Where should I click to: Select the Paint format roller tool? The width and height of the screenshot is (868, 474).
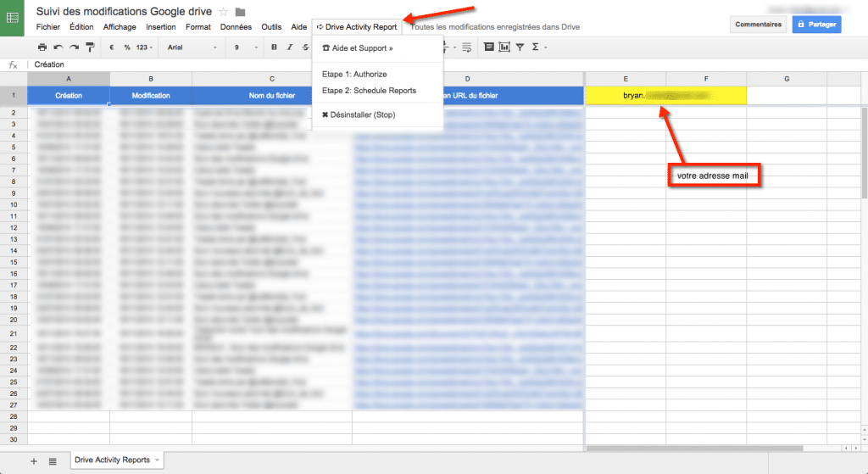[x=90, y=47]
